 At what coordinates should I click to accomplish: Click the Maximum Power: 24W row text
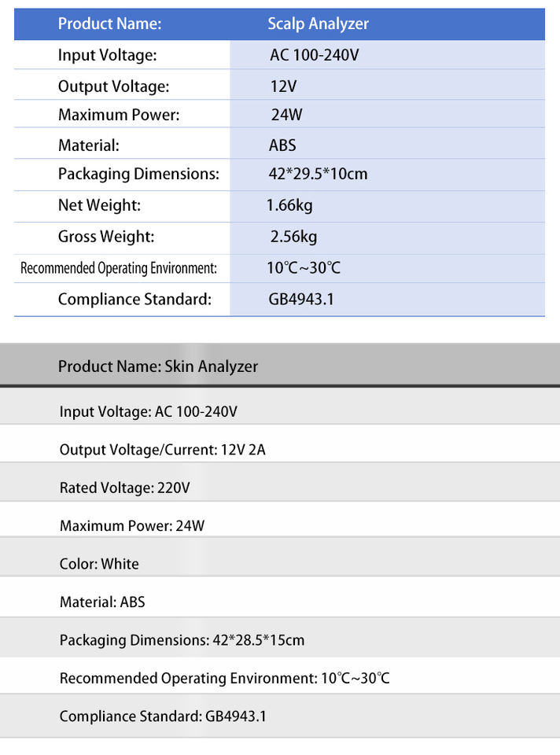(x=132, y=525)
